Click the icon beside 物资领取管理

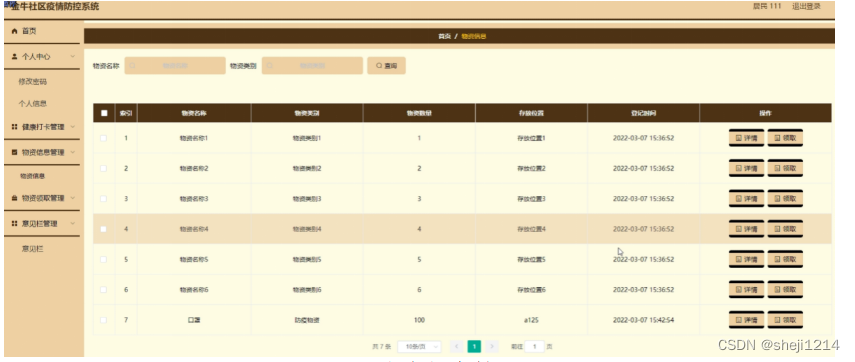point(15,198)
